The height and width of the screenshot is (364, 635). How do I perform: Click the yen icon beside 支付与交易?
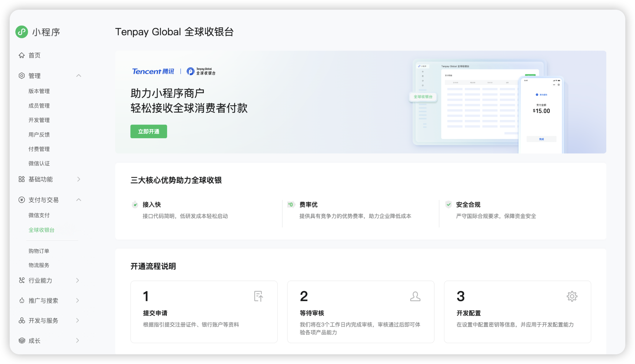21,200
